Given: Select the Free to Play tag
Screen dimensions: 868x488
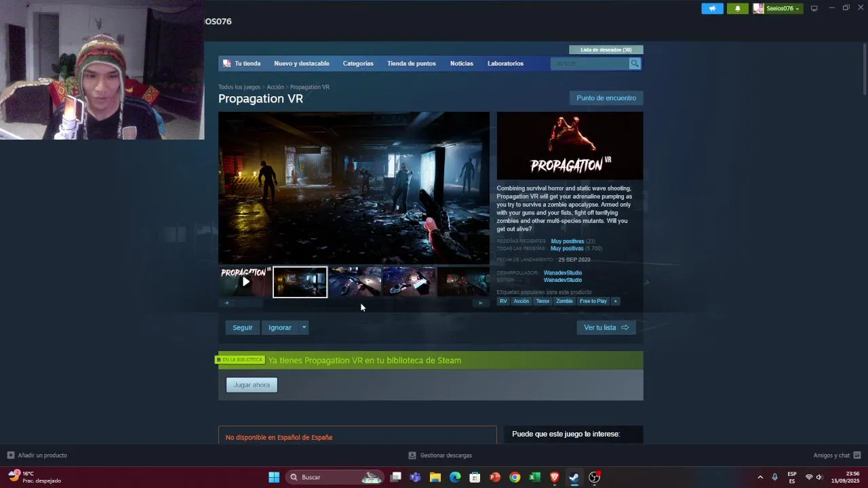Looking at the screenshot, I should tap(593, 301).
